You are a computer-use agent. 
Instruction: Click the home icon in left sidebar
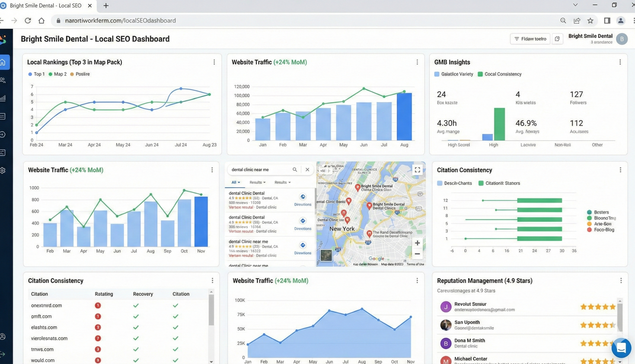tap(3, 62)
